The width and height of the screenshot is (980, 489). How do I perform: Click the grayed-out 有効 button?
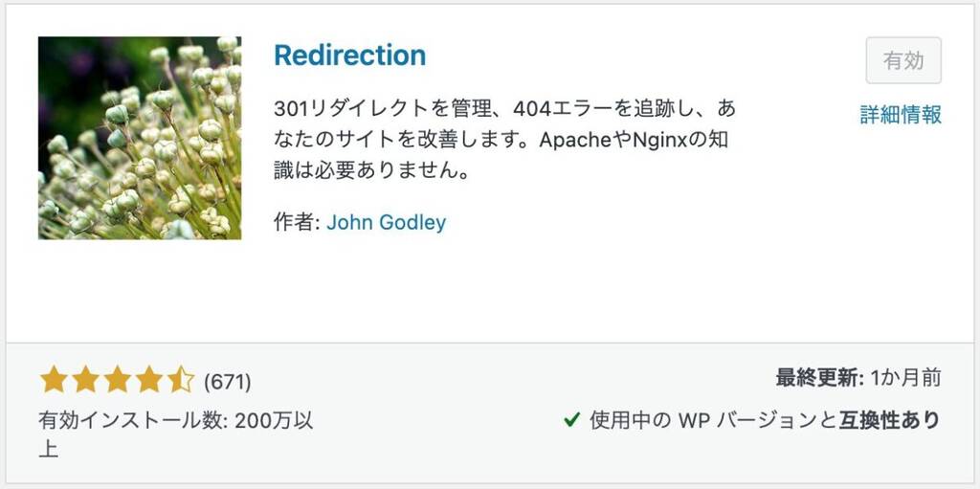click(903, 60)
